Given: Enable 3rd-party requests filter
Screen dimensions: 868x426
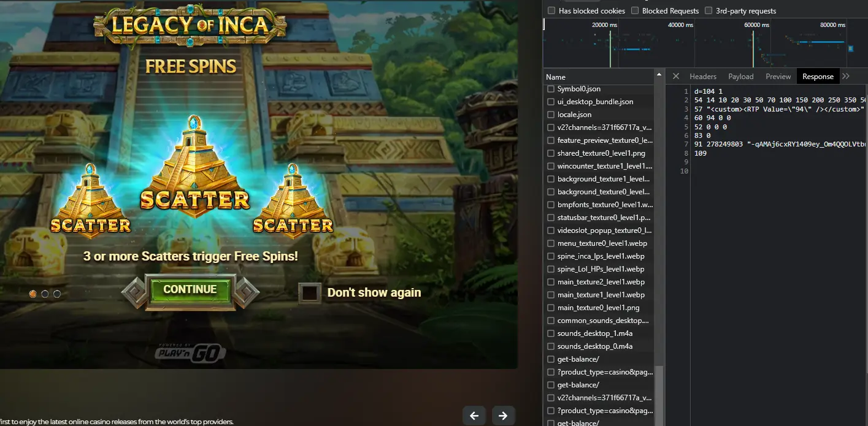Looking at the screenshot, I should tap(709, 10).
